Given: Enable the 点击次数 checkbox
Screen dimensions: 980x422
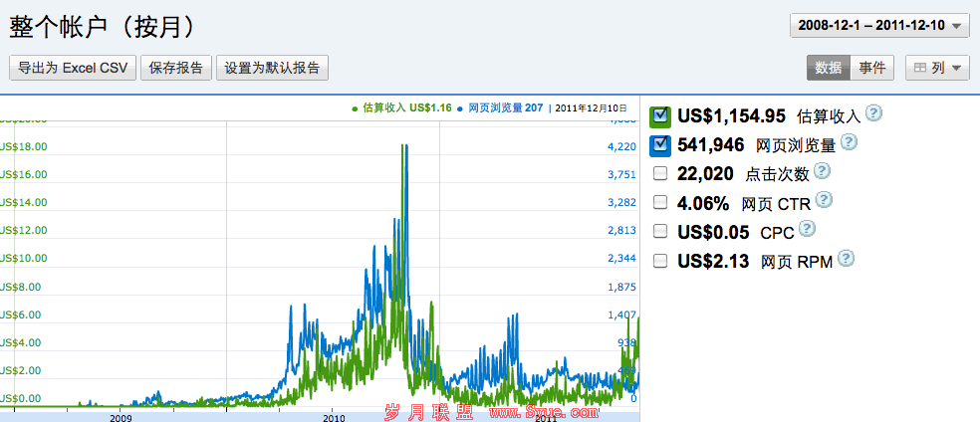Looking at the screenshot, I should click(659, 174).
